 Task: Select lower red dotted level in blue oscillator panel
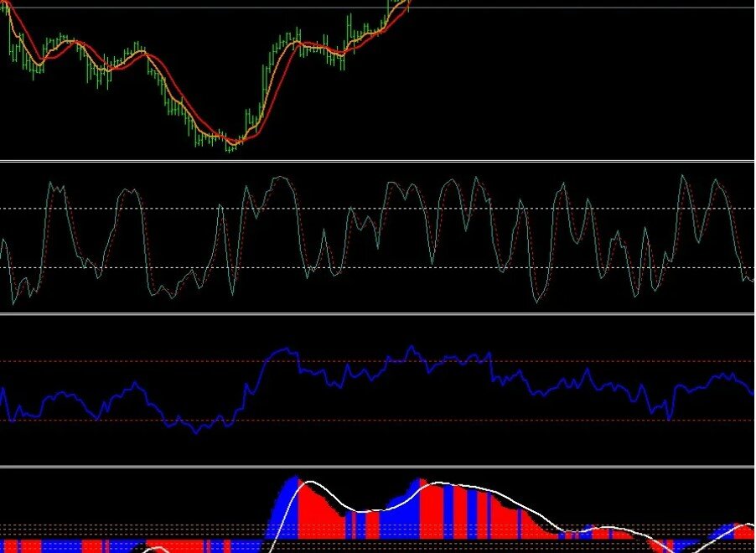click(377, 421)
